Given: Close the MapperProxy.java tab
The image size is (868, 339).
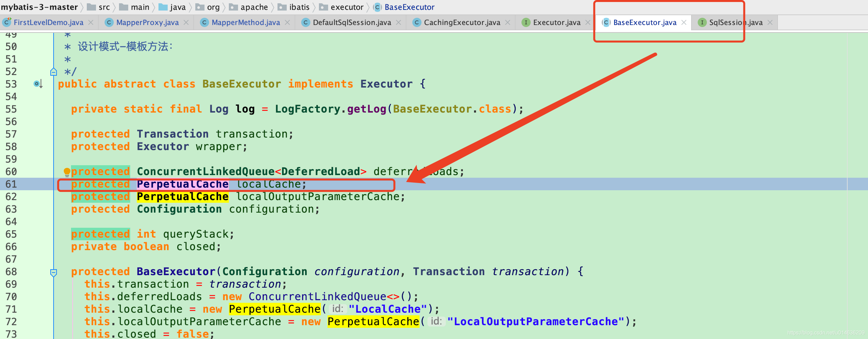Looking at the screenshot, I should pos(186,23).
